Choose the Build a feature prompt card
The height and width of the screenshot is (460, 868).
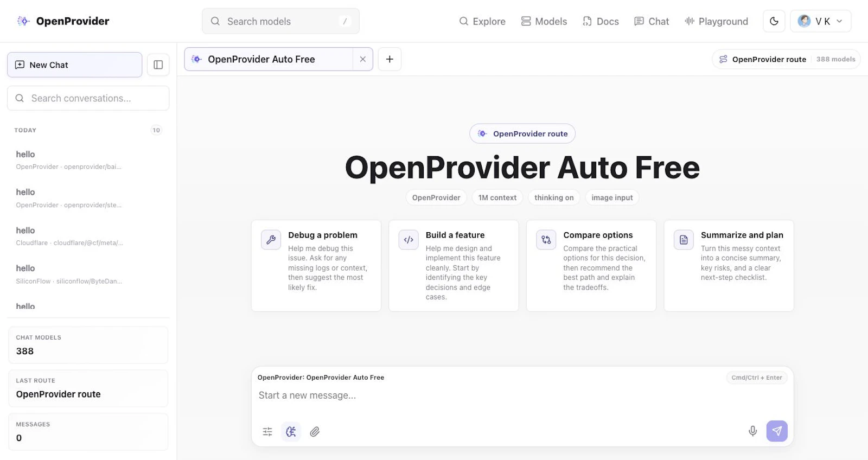coord(454,266)
